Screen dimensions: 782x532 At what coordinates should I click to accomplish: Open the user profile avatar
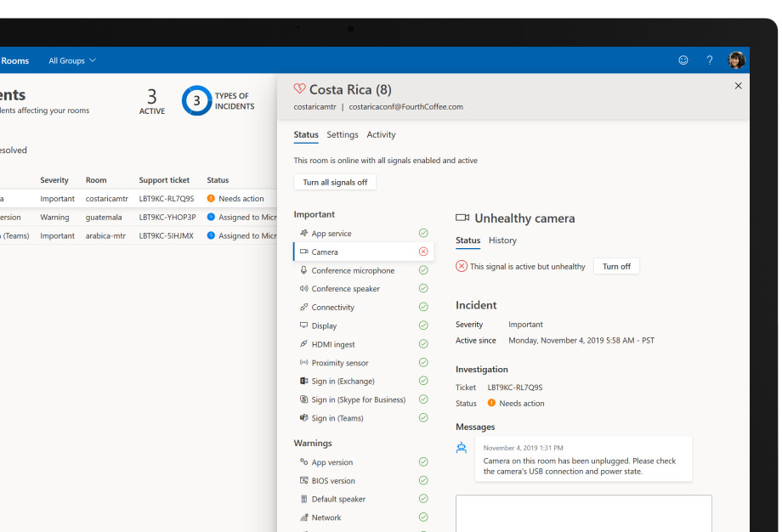736,60
